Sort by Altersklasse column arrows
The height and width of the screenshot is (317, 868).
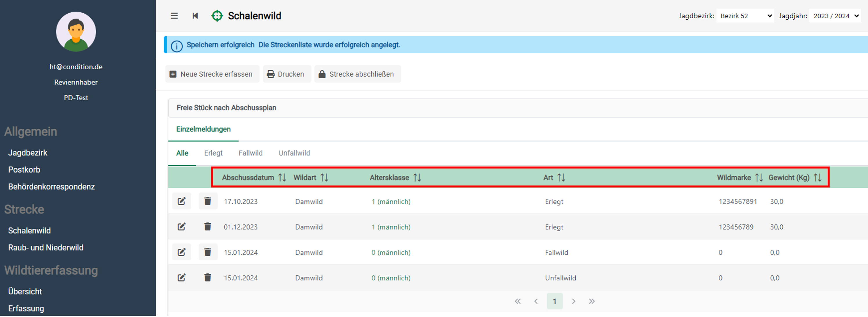417,178
